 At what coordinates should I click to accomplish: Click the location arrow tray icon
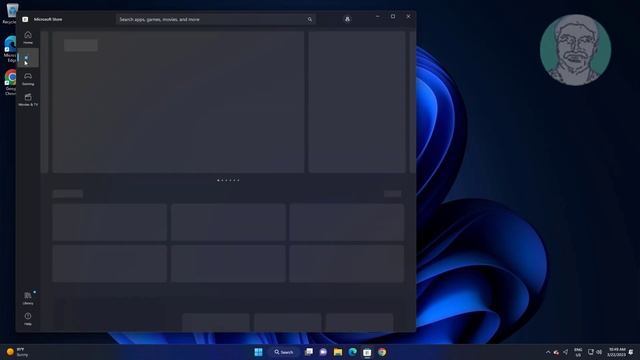[565, 352]
